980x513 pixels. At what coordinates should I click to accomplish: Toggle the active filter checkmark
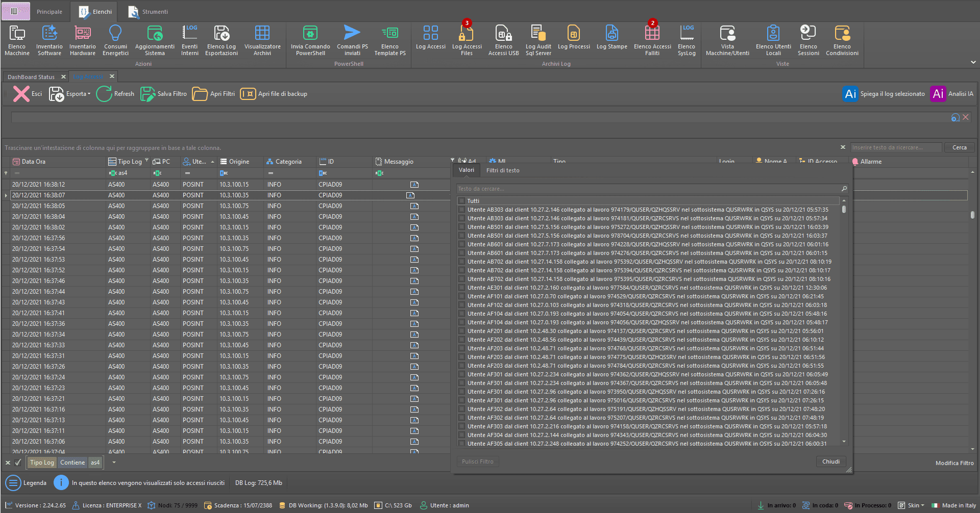(x=18, y=463)
